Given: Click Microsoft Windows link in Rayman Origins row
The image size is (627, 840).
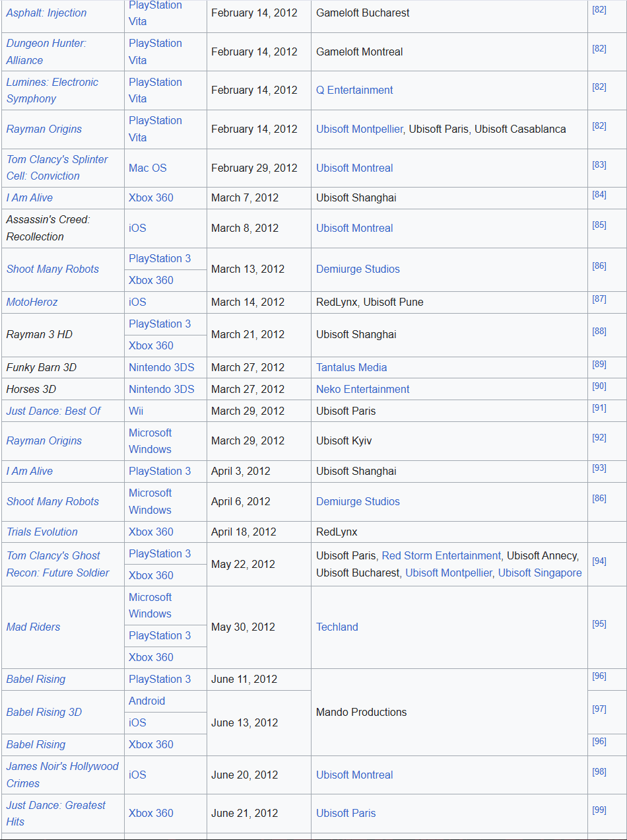Looking at the screenshot, I should (x=150, y=440).
